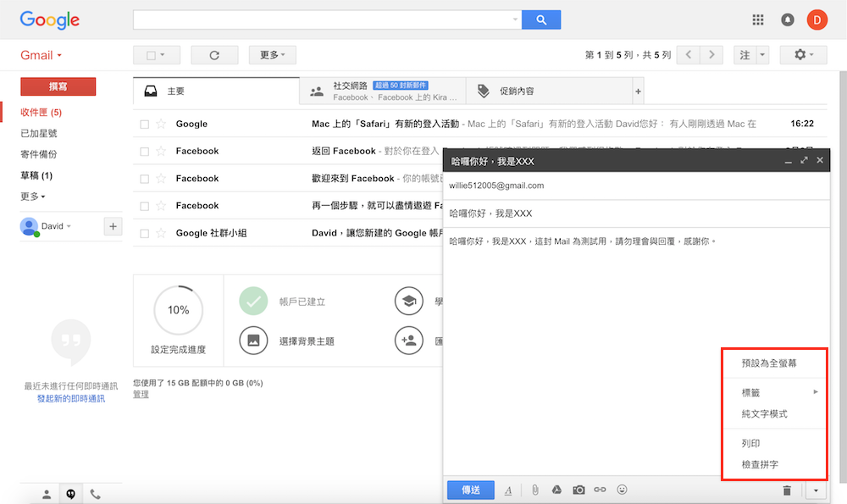Check the Google 社群小組 email checkbox

pos(144,233)
